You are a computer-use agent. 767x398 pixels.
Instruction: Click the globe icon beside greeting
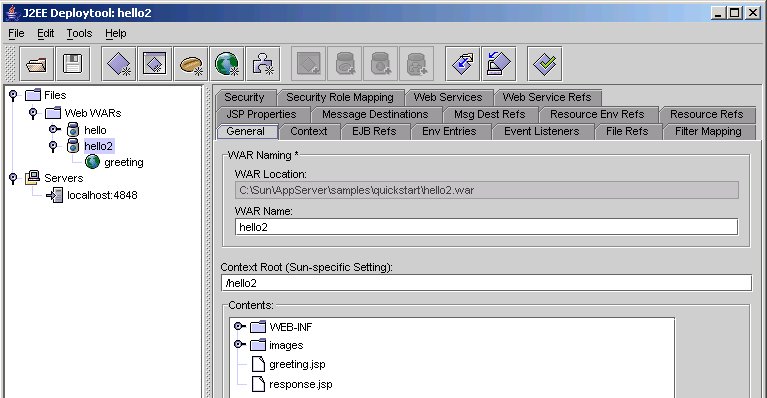click(92, 162)
